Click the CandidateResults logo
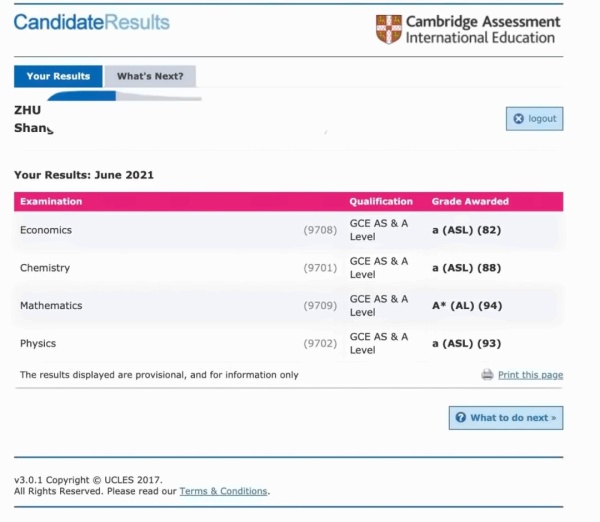Image resolution: width=600 pixels, height=522 pixels. [x=92, y=22]
